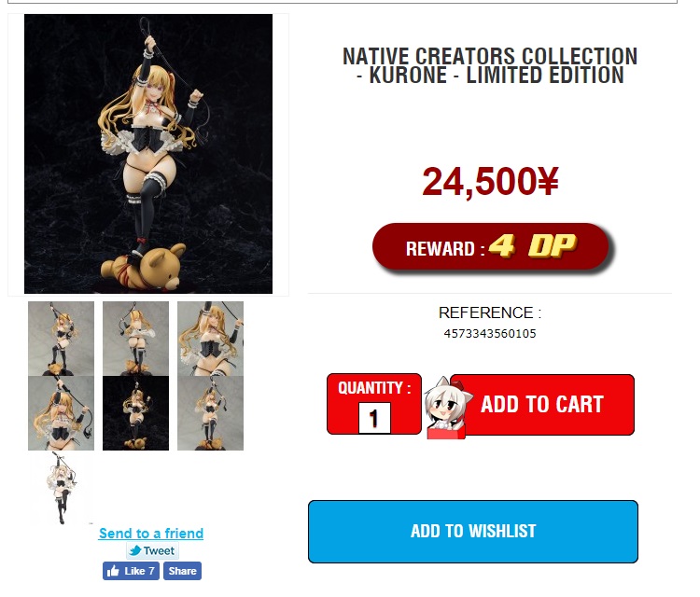Select the first thumbnail in the top row
Viewport: 700px width, 597px height.
[x=62, y=339]
